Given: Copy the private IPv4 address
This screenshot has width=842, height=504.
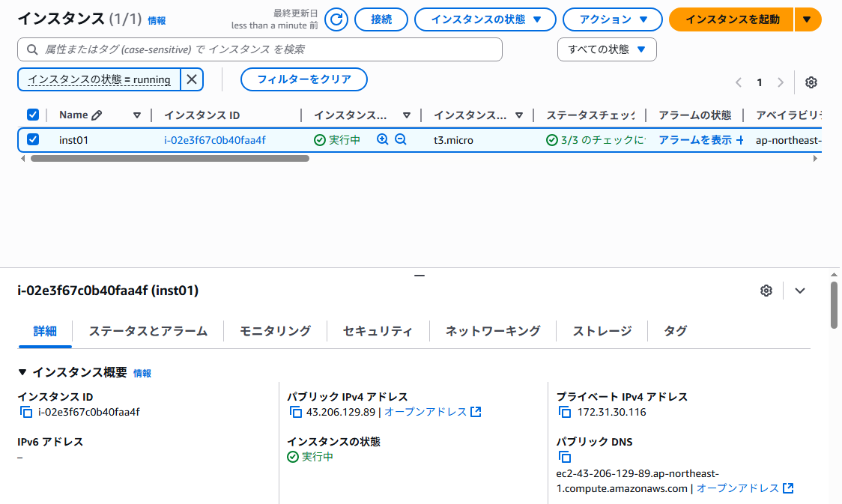Looking at the screenshot, I should (x=565, y=412).
